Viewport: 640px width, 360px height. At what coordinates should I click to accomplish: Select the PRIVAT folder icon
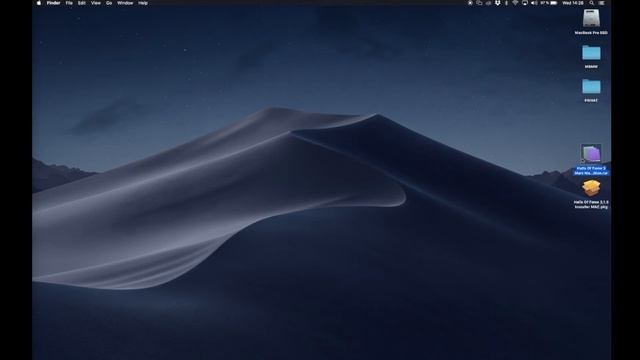coord(591,87)
